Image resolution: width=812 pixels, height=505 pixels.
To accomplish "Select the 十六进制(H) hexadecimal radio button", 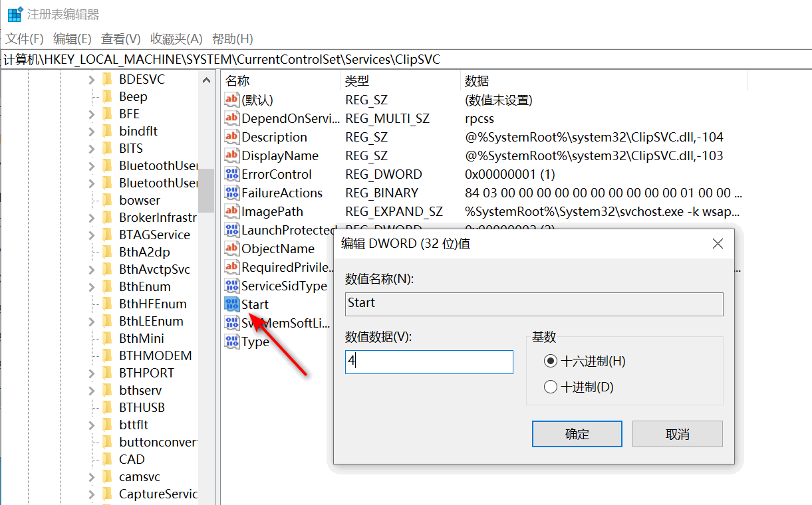I will tap(550, 361).
